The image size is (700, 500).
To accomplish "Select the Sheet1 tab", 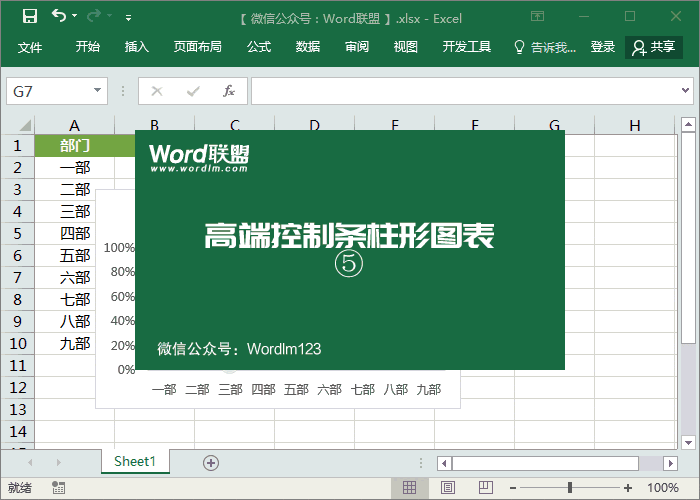I will point(135,461).
